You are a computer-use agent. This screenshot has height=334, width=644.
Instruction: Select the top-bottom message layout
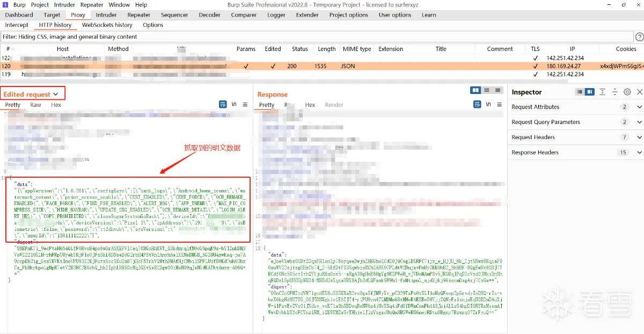tap(487, 90)
